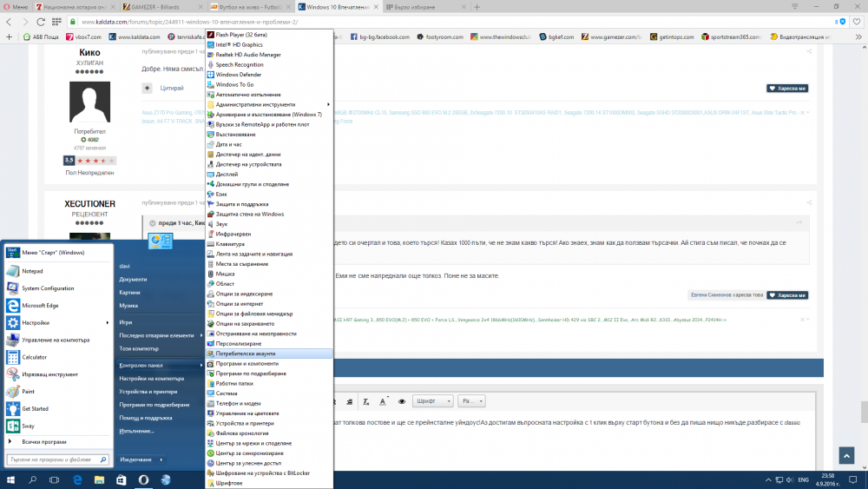Toggle italic clear-format Tx button in editor
Screen dimensions: 868x489
click(x=366, y=401)
